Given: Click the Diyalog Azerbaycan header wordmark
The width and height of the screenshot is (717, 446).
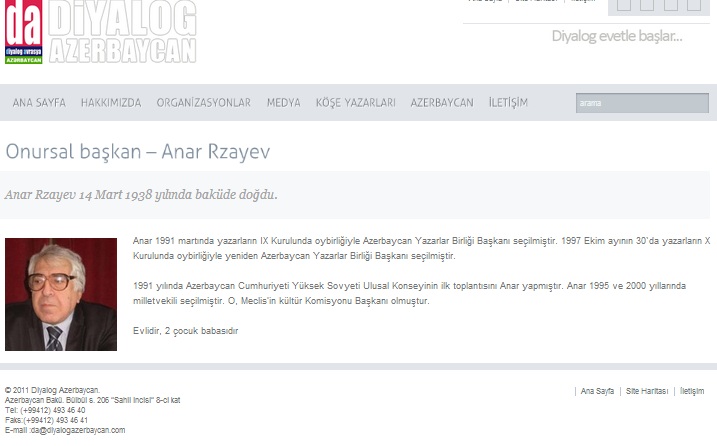Looking at the screenshot, I should coord(122,32).
